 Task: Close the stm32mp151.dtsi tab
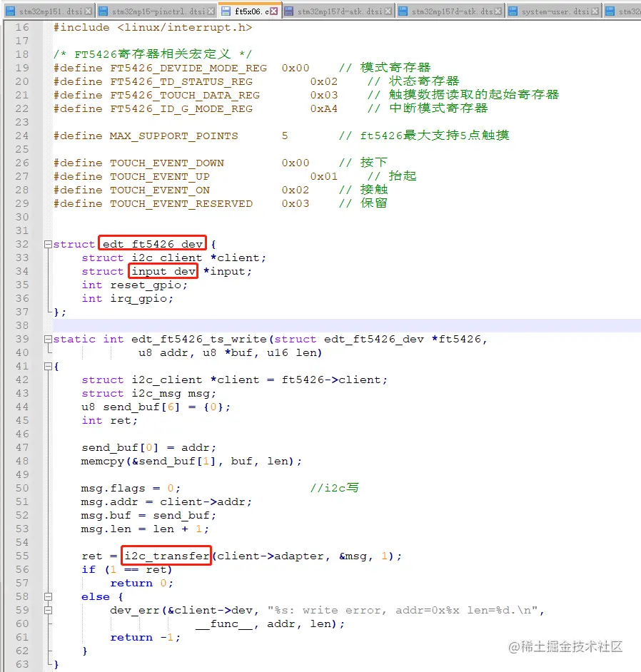click(x=89, y=11)
